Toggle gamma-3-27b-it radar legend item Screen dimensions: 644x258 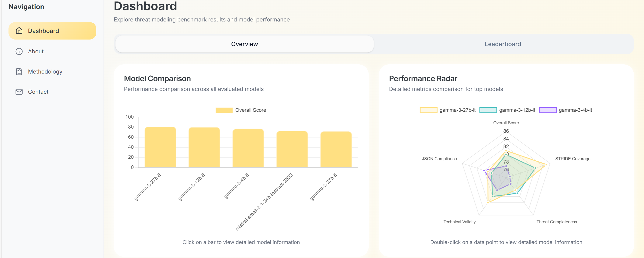(428, 110)
